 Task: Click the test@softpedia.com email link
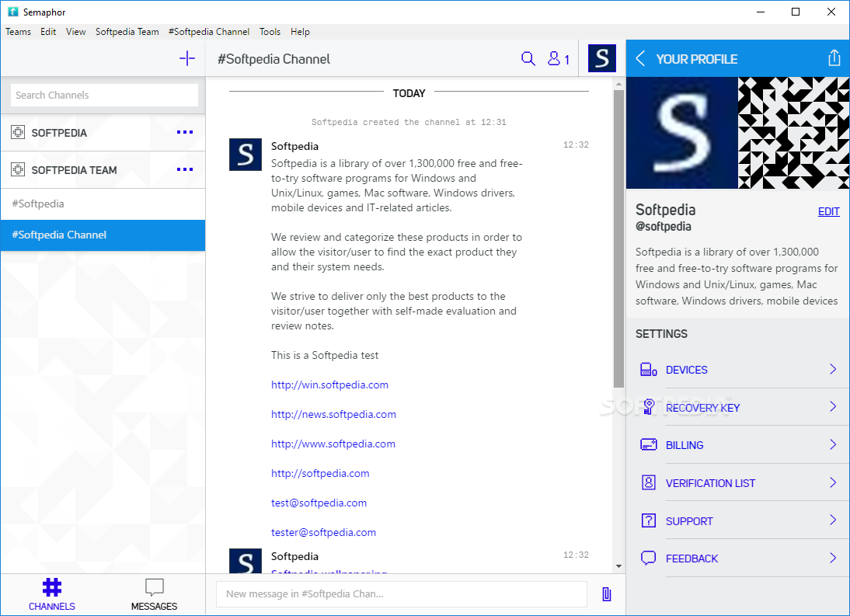click(319, 503)
